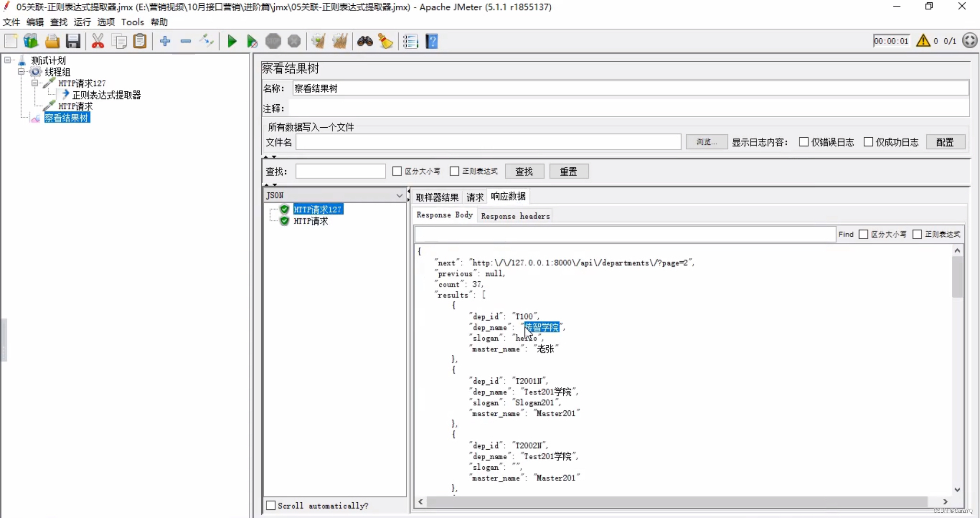Switch to 响应数据 tab
Image resolution: width=980 pixels, height=518 pixels.
[x=508, y=197]
